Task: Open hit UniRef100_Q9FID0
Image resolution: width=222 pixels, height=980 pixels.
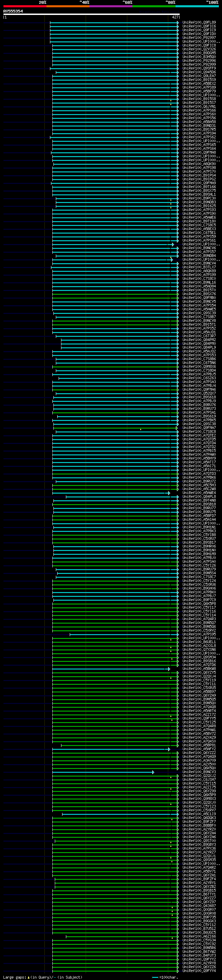Action: (199, 34)
